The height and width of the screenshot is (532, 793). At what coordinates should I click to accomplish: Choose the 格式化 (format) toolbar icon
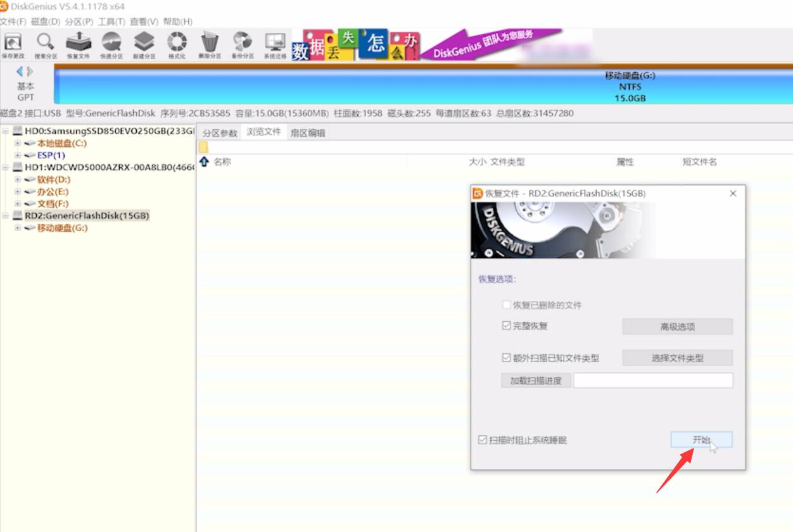(x=177, y=46)
